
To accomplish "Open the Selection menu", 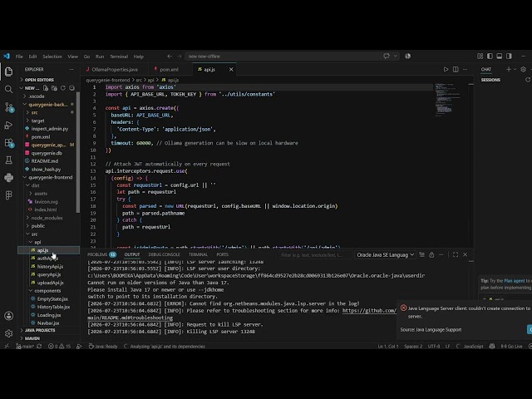I will click(x=52, y=57).
